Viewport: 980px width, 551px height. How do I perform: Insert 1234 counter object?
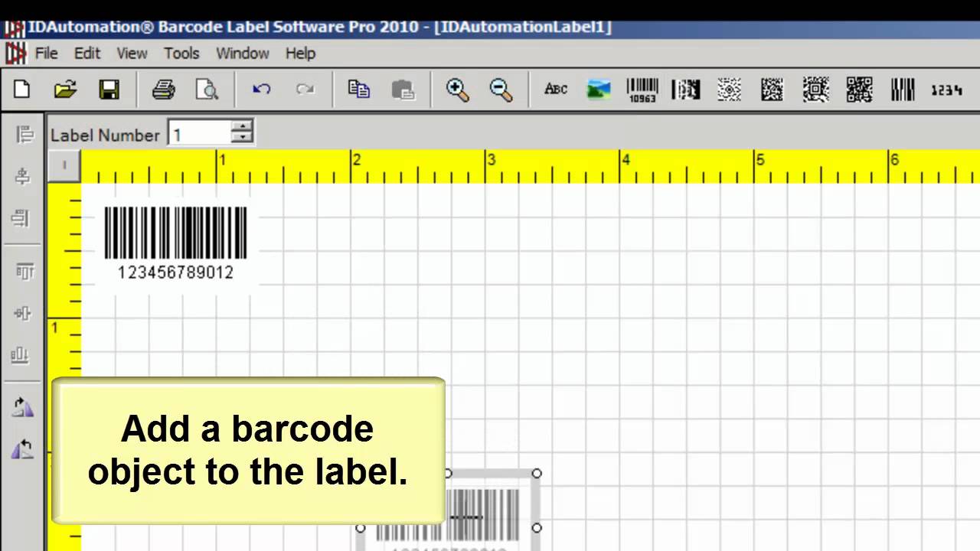pyautogui.click(x=946, y=90)
